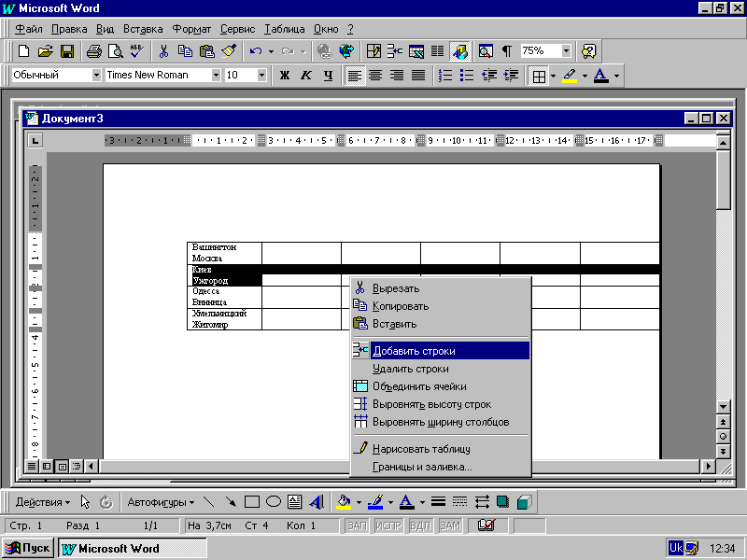Insert a Microsoft Excel worksheet icon
The height and width of the screenshot is (560, 747).
pyautogui.click(x=416, y=51)
